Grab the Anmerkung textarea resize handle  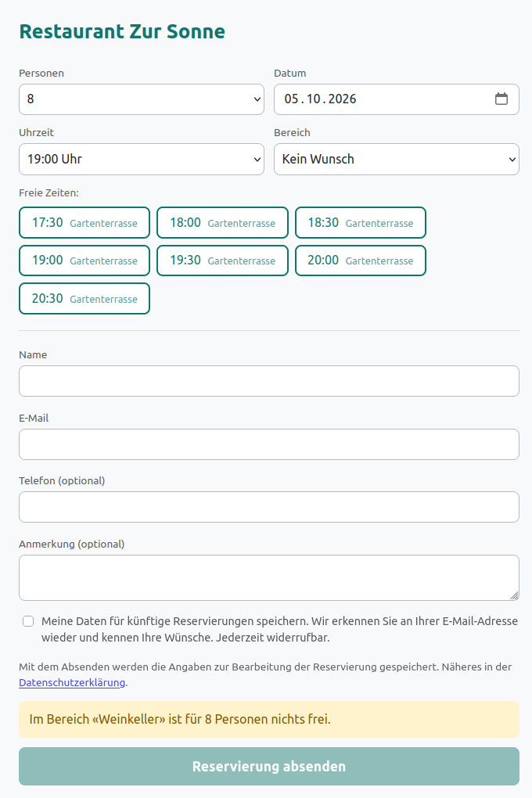click(514, 596)
